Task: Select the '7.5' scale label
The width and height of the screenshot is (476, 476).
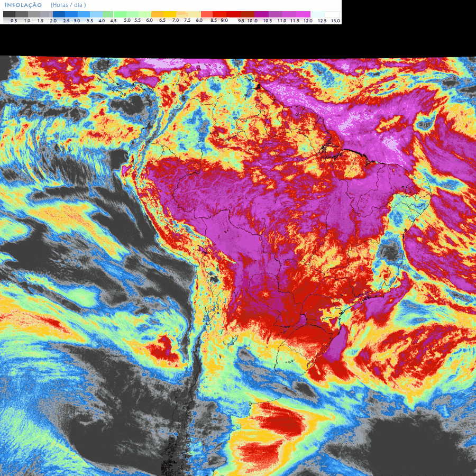Action: (x=187, y=20)
